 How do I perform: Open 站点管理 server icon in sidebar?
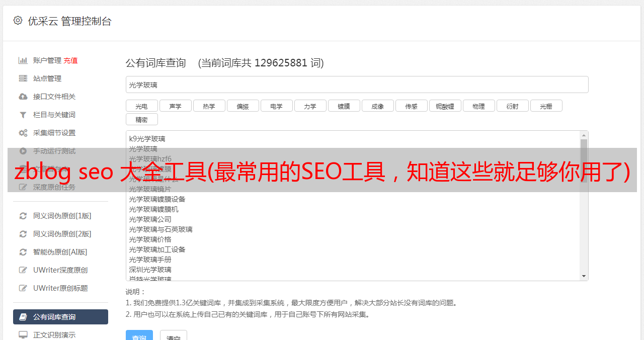[x=23, y=78]
